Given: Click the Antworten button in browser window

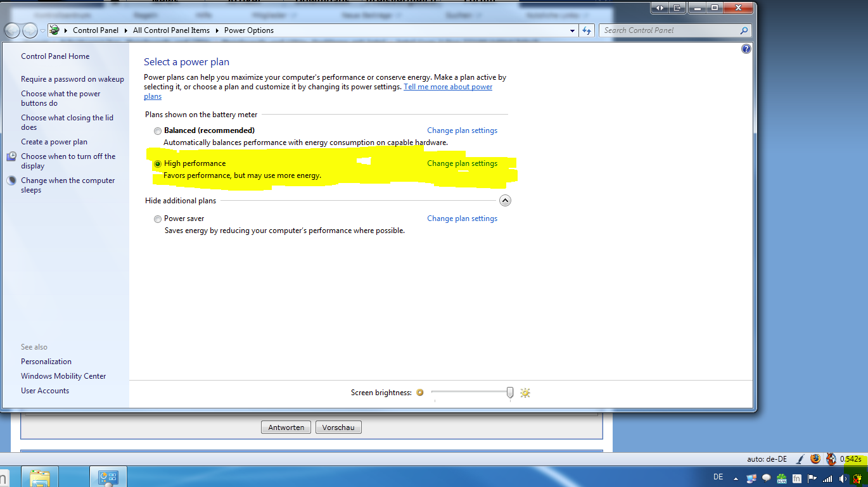Looking at the screenshot, I should tap(286, 427).
